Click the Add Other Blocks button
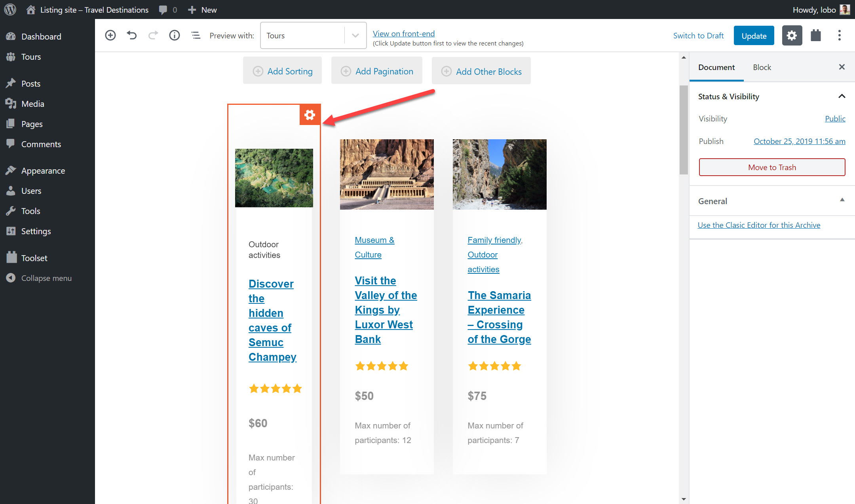Image resolution: width=855 pixels, height=504 pixels. pyautogui.click(x=481, y=71)
